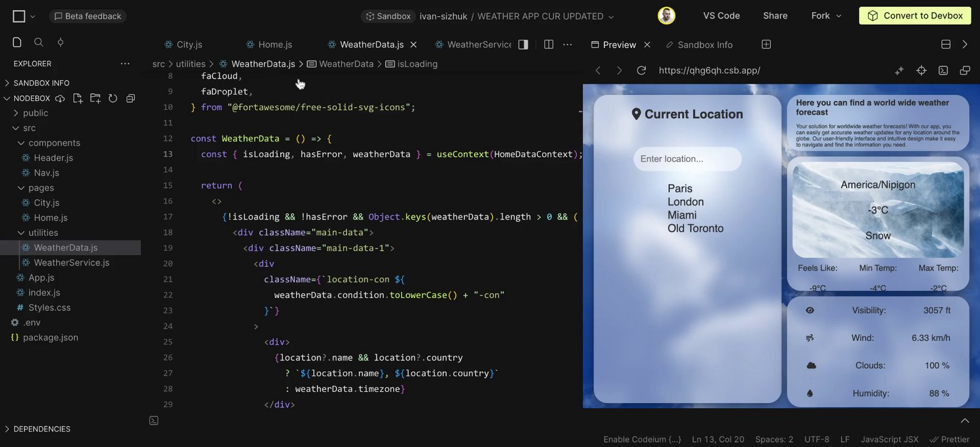Toggle the bottom-panel layout icon
The image size is (980, 447).
click(946, 44)
